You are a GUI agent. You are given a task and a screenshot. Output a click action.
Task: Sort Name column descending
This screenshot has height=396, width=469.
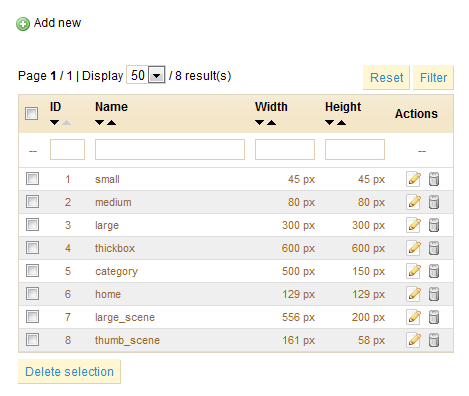(99, 123)
